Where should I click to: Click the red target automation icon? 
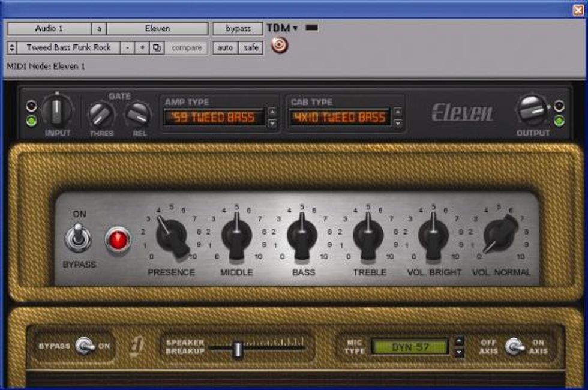click(x=279, y=46)
